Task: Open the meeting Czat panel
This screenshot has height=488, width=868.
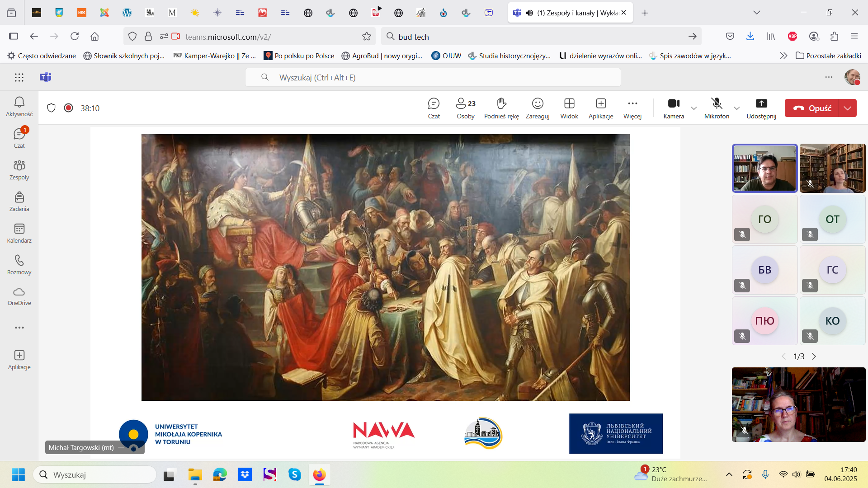Action: click(434, 108)
